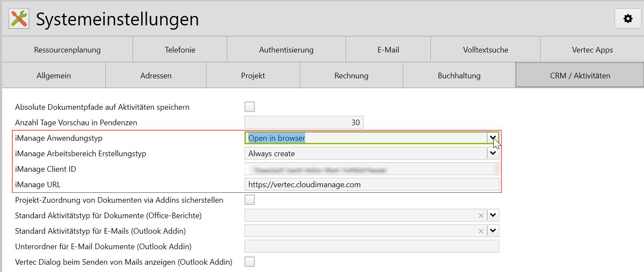The height and width of the screenshot is (272, 644).
Task: Enable Absolute Dokumentpfade auf Aktivitäten speichern
Action: (250, 107)
